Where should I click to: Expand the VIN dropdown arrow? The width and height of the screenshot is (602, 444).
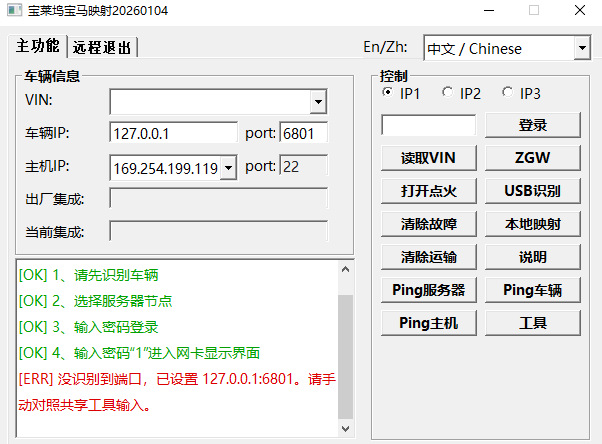(318, 102)
